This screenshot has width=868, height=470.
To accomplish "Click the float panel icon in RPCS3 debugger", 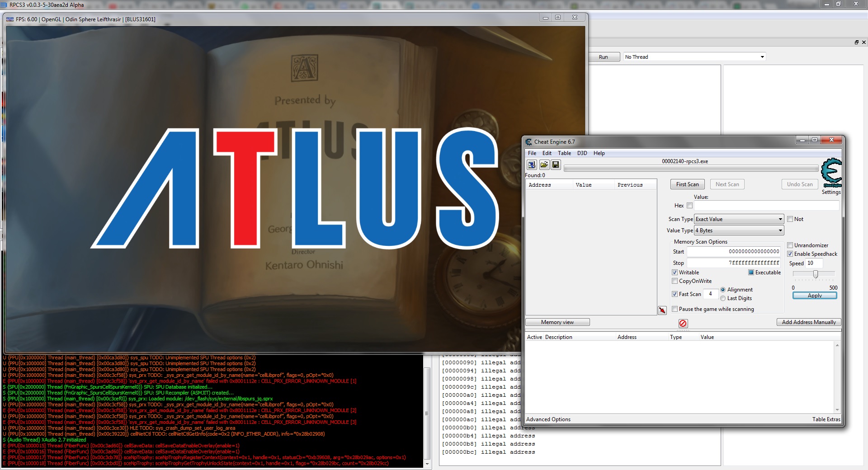I will pos(856,42).
